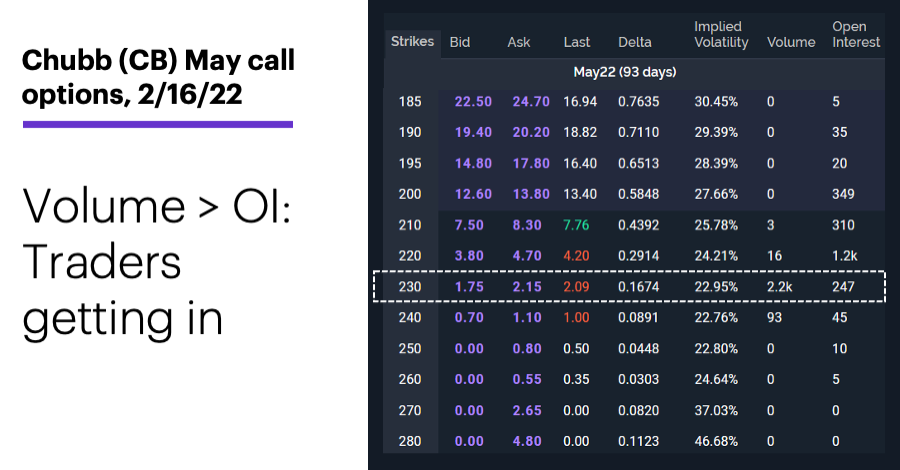Select the 230 strike row
The image size is (900, 470).
click(629, 286)
